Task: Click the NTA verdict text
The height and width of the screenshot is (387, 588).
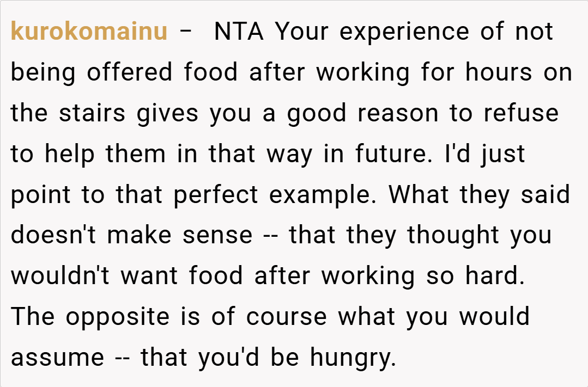Action: coord(239,32)
